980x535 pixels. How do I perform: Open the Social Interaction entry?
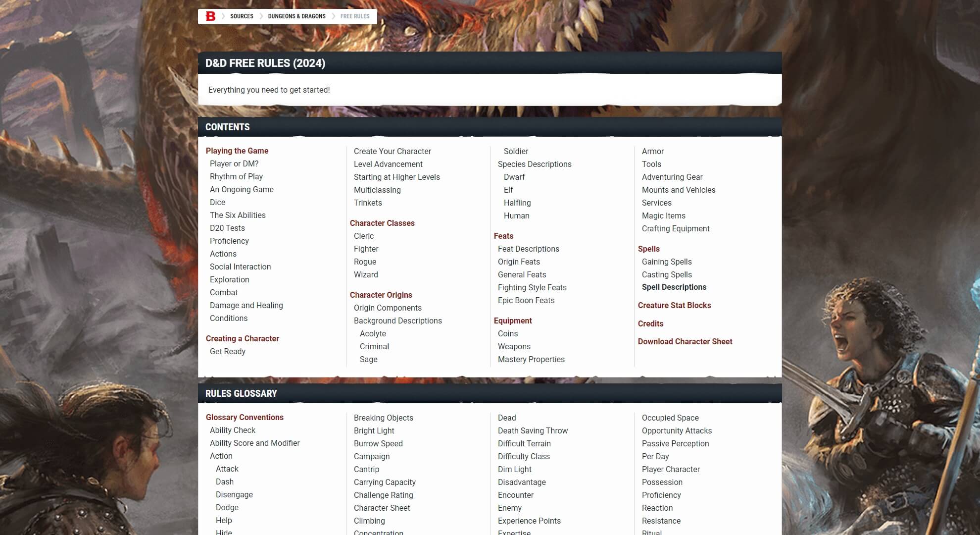[x=240, y=267]
